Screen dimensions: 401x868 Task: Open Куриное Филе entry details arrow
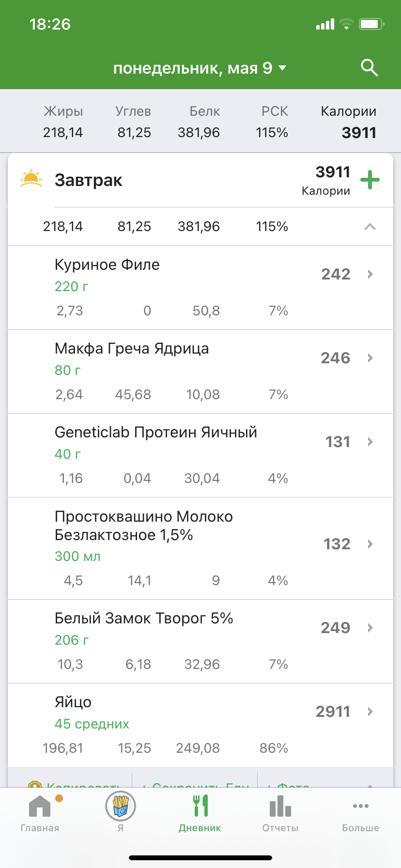(370, 274)
